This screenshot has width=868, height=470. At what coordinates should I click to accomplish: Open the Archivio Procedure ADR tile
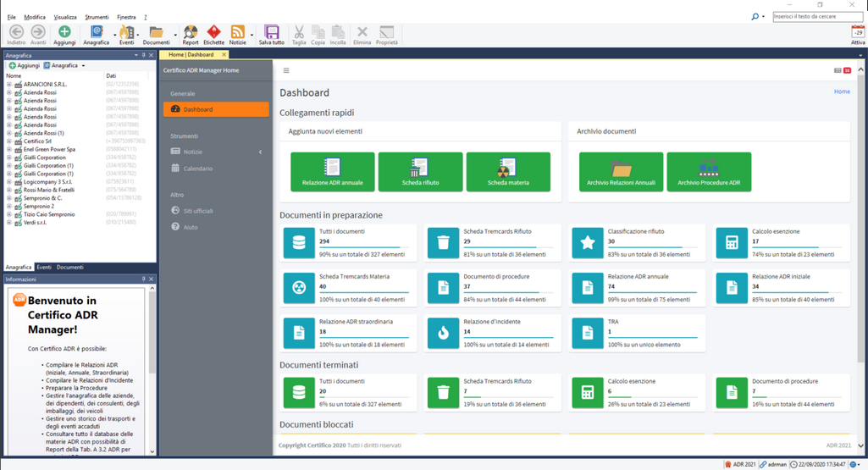click(709, 172)
